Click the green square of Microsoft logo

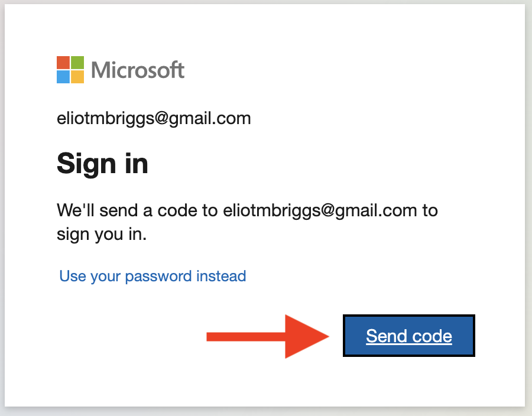pos(77,63)
